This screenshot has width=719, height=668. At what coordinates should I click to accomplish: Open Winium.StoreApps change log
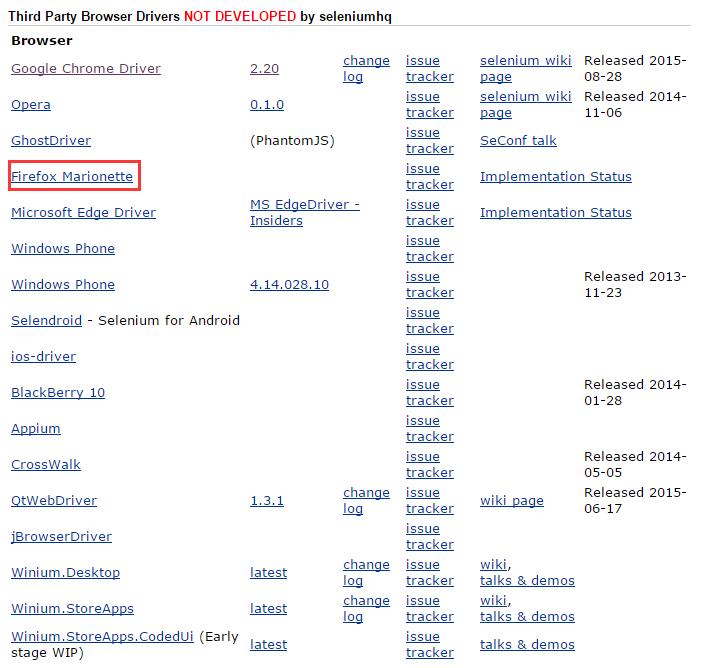366,608
